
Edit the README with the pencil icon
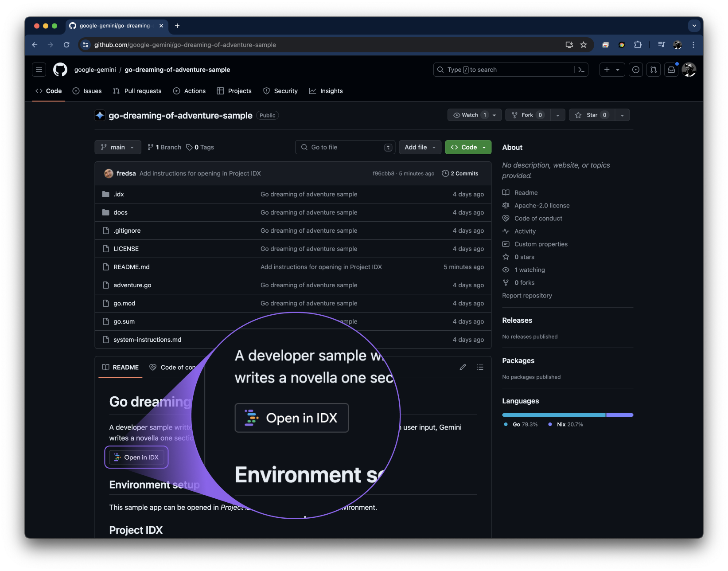tap(463, 367)
